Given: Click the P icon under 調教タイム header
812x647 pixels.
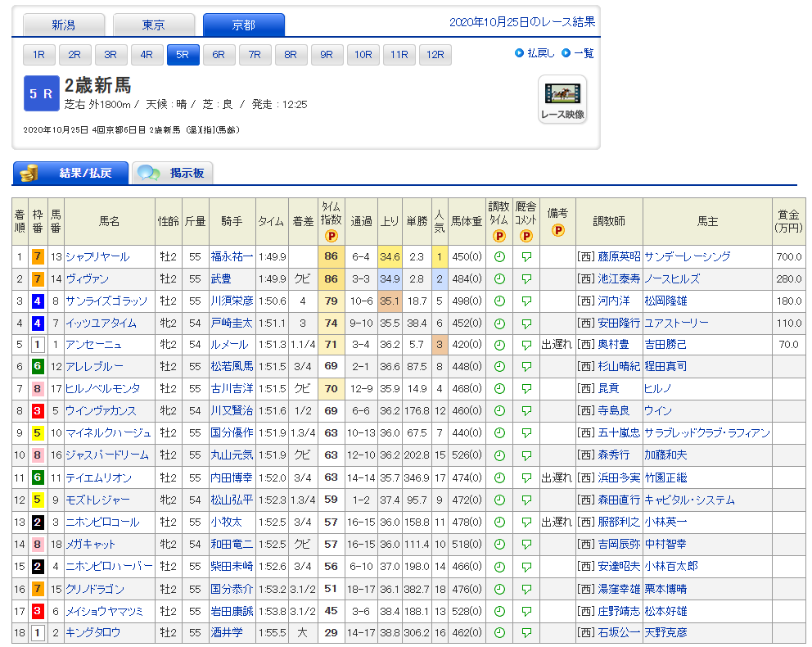Looking at the screenshot, I should coord(498,236).
